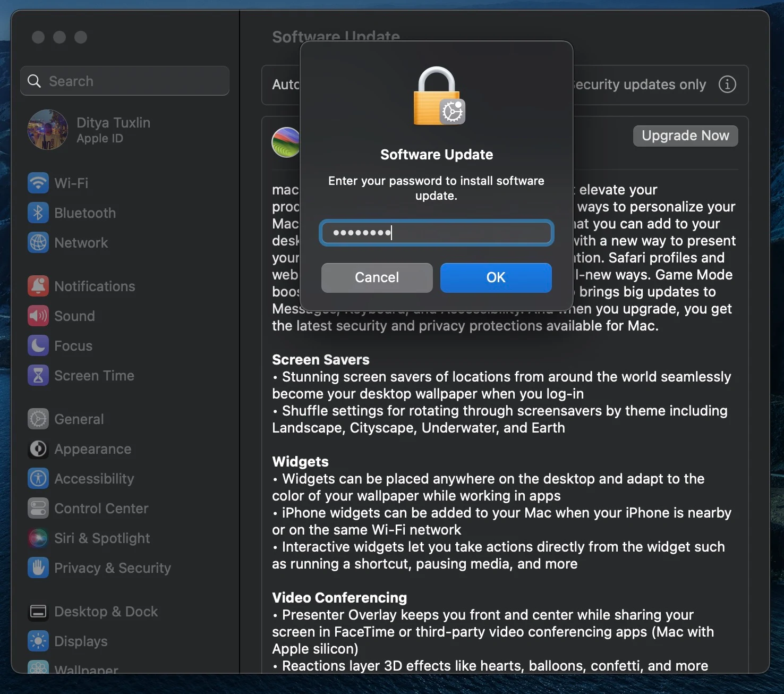
Task: Click the search magnifier icon
Action: click(x=34, y=81)
